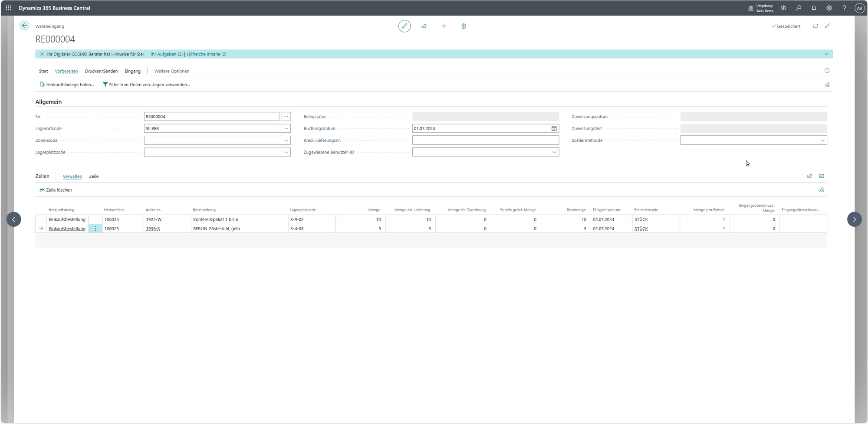868x424 pixels.
Task: Open calendar picker for Buchungsdatum
Action: click(x=554, y=129)
